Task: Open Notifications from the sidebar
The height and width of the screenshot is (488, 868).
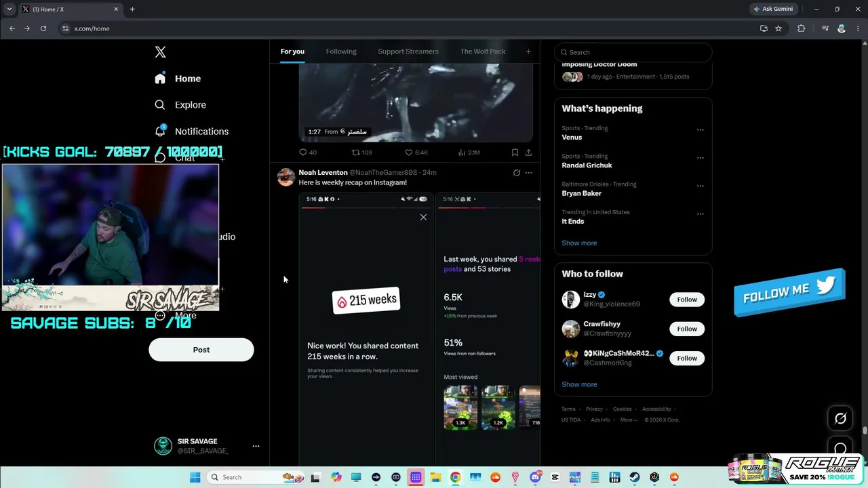Action: [x=191, y=131]
